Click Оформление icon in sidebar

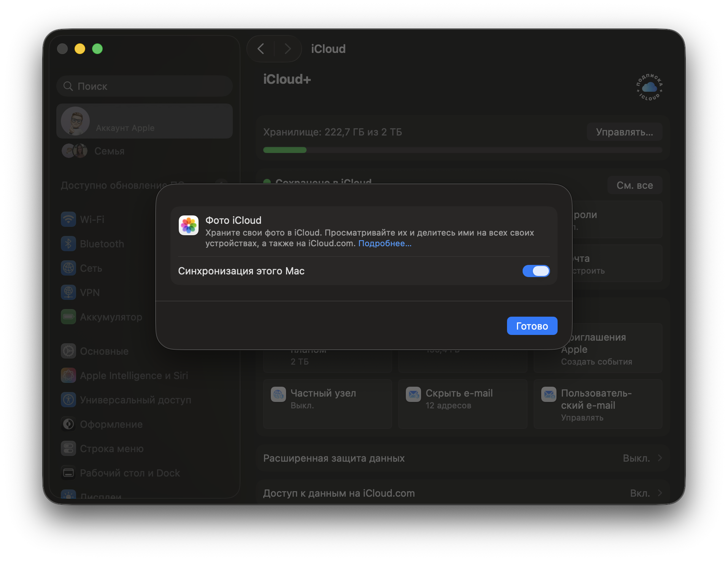68,424
